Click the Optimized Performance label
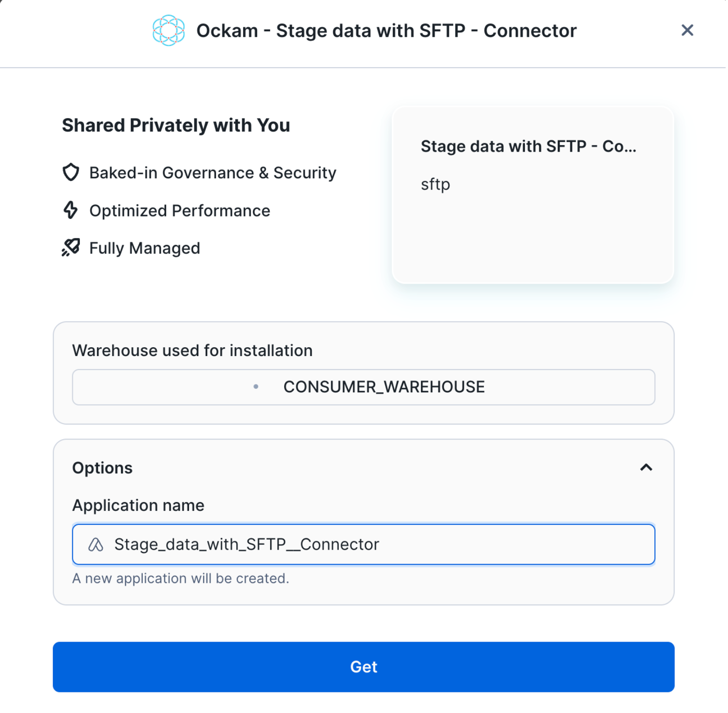Viewport: 728px width, 713px height. pyautogui.click(x=180, y=210)
